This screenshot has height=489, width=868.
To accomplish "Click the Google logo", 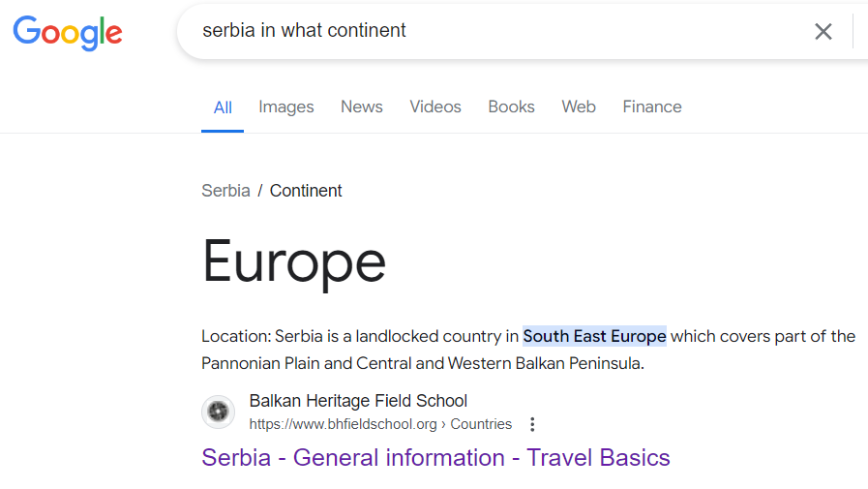I will [x=68, y=32].
